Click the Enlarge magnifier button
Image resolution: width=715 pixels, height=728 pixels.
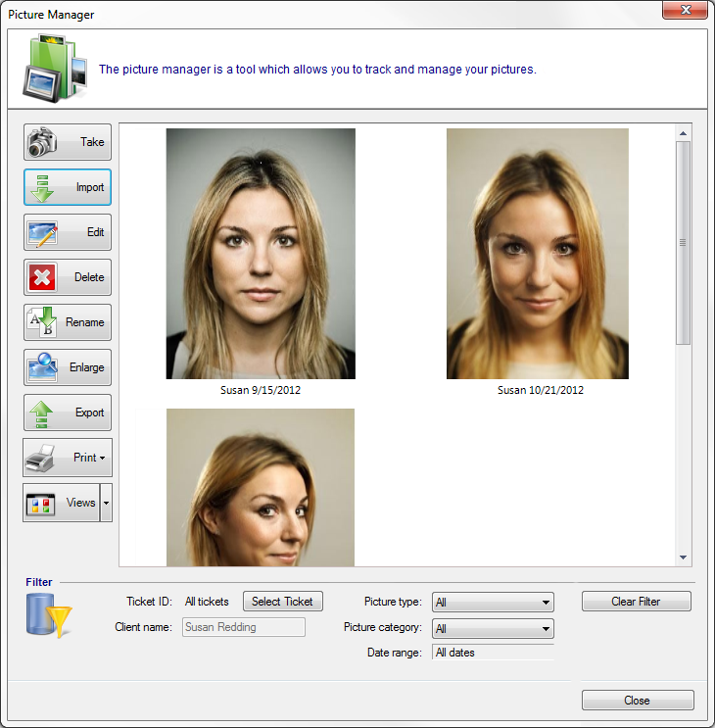click(x=68, y=367)
